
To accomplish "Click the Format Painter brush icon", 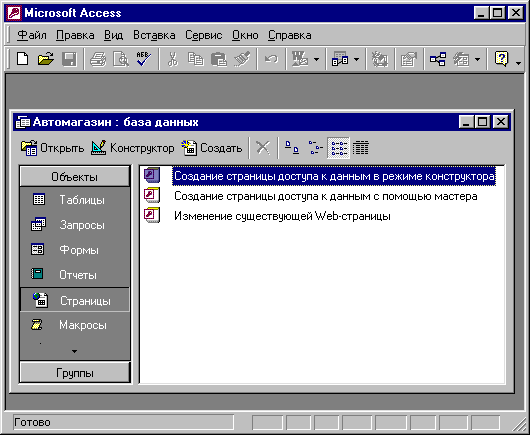I will pos(242,59).
